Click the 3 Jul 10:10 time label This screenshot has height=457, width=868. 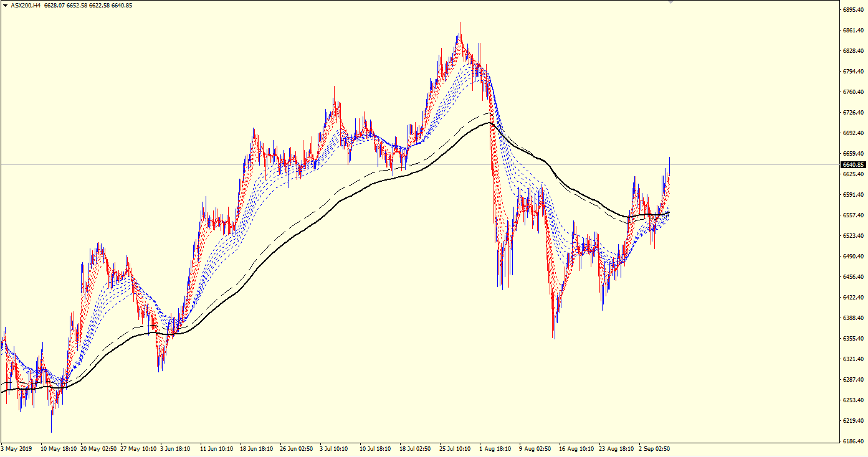click(335, 448)
